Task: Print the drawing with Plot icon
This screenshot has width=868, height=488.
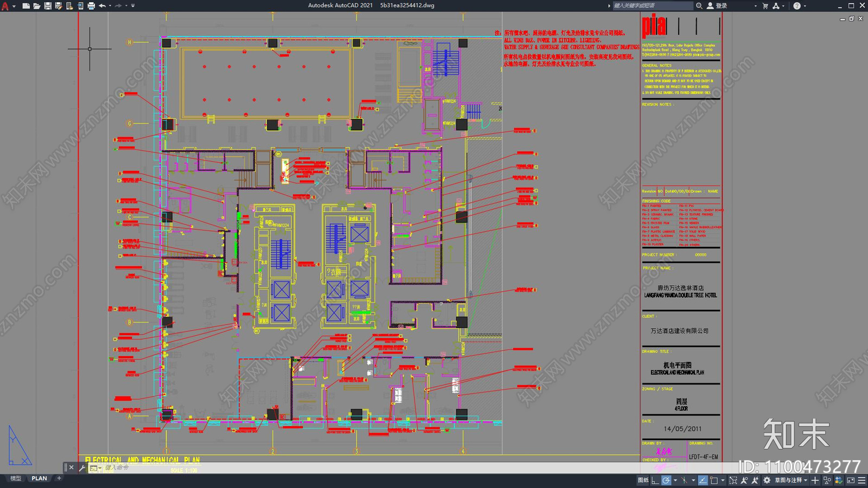Action: click(91, 6)
